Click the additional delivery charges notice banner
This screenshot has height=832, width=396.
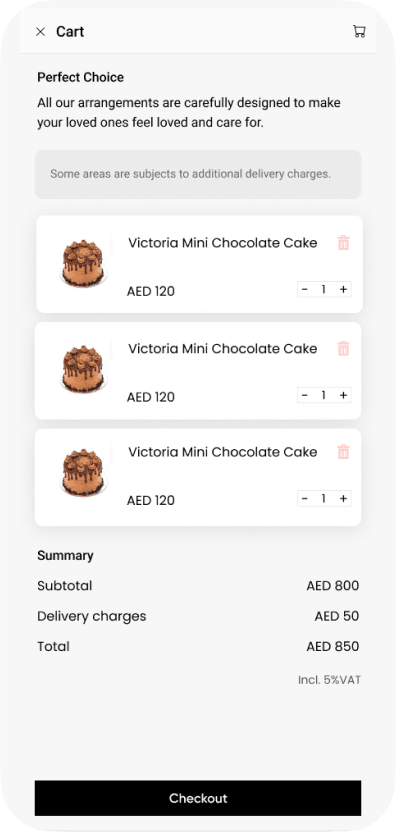[198, 174]
